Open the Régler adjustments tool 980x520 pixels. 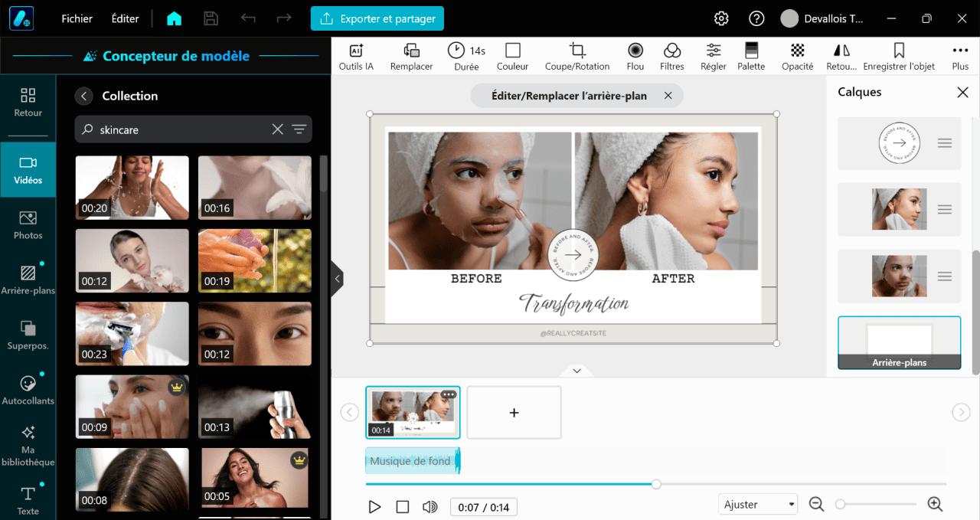click(714, 57)
